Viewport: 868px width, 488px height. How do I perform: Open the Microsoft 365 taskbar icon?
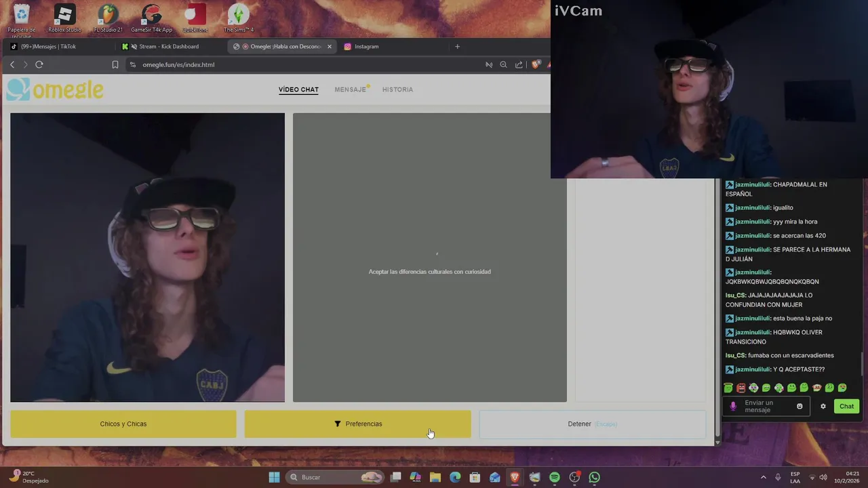click(415, 477)
